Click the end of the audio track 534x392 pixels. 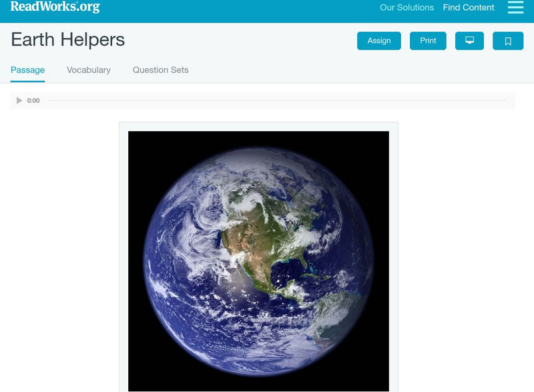505,101
